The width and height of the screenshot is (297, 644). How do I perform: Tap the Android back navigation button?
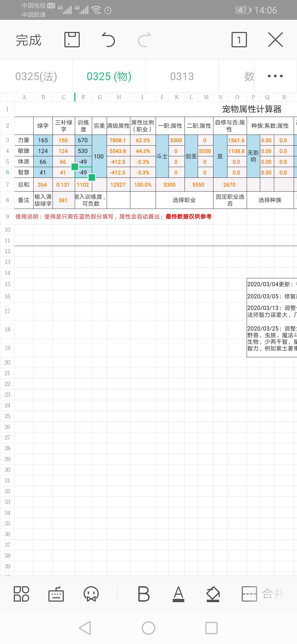pos(85,628)
